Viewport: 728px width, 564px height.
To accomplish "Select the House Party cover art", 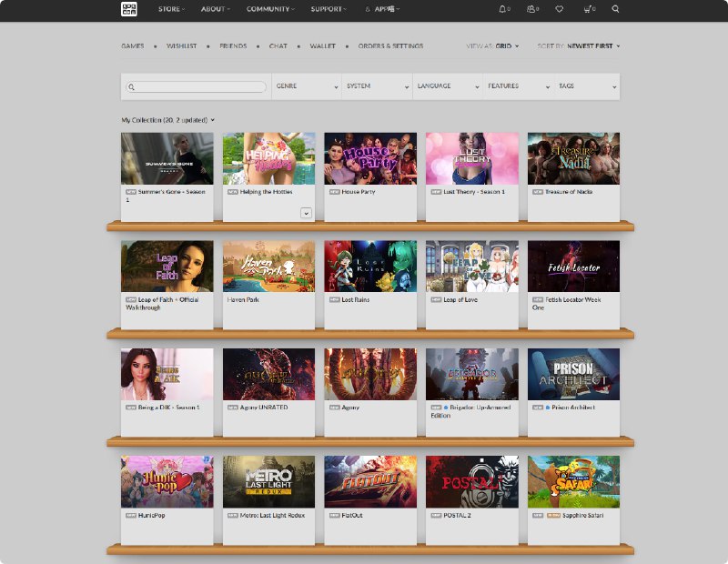I will [370, 159].
